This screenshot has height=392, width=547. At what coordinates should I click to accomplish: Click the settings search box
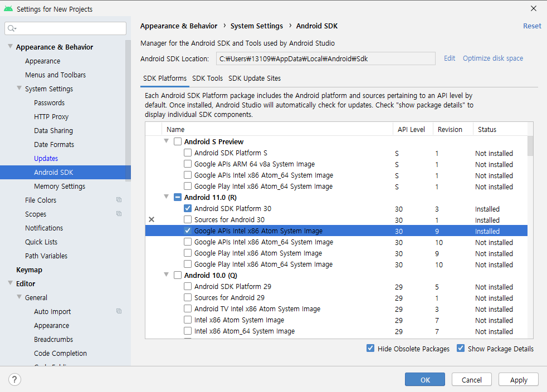pyautogui.click(x=66, y=28)
